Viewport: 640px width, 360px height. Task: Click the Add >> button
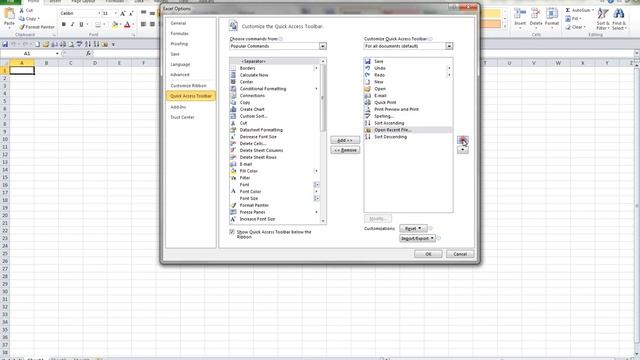pyautogui.click(x=345, y=140)
